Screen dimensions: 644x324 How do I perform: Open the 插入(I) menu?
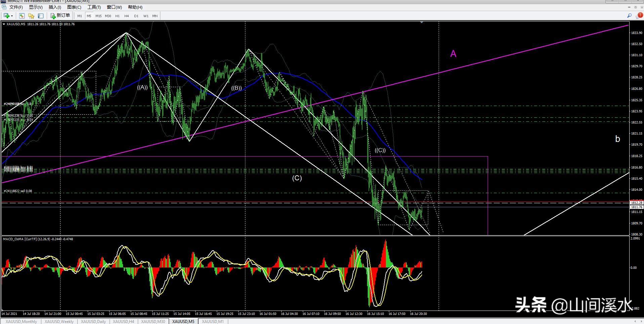[55, 7]
